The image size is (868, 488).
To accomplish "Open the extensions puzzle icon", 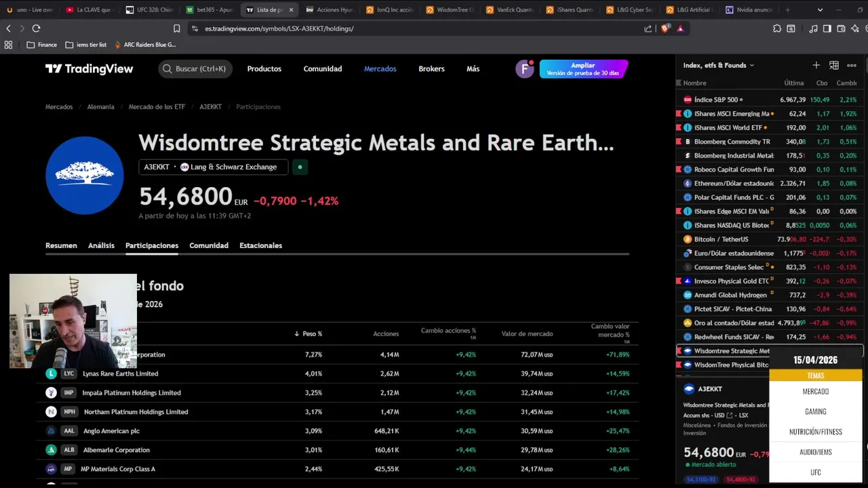I will pyautogui.click(x=777, y=28).
